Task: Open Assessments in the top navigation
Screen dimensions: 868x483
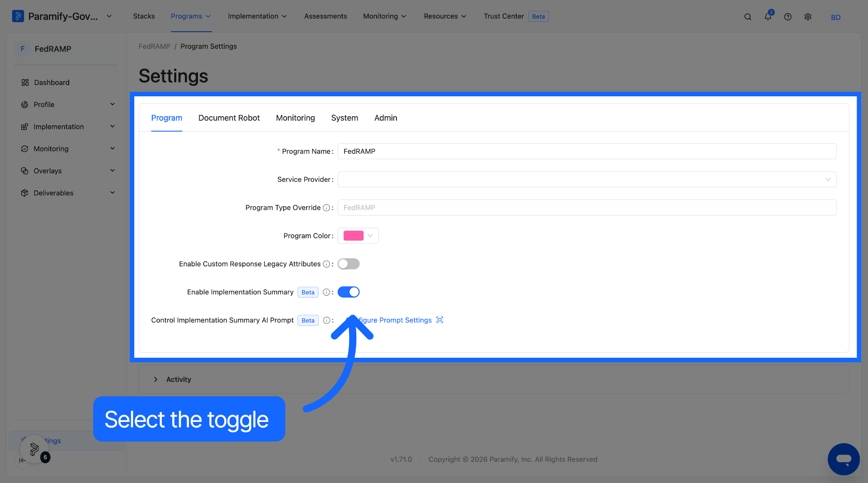Action: [x=325, y=16]
